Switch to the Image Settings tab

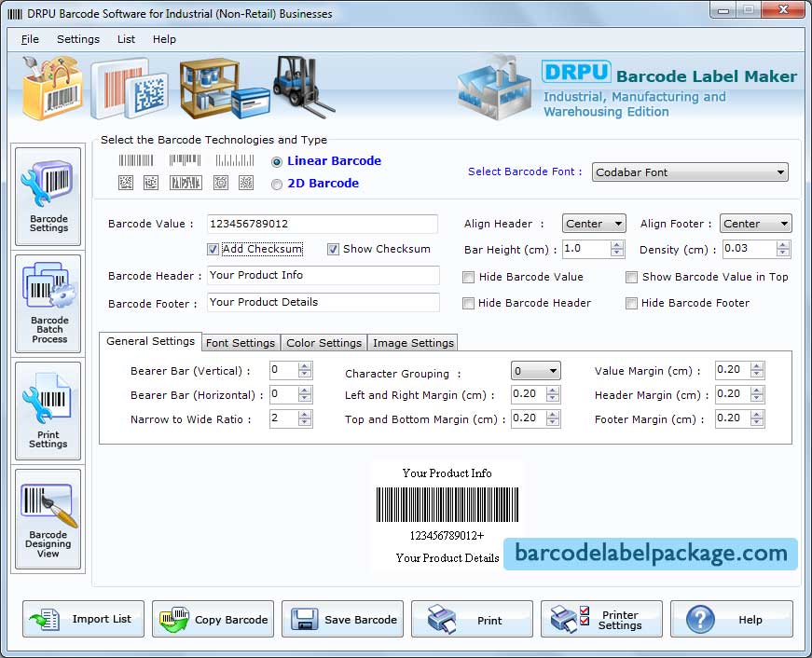(x=413, y=343)
